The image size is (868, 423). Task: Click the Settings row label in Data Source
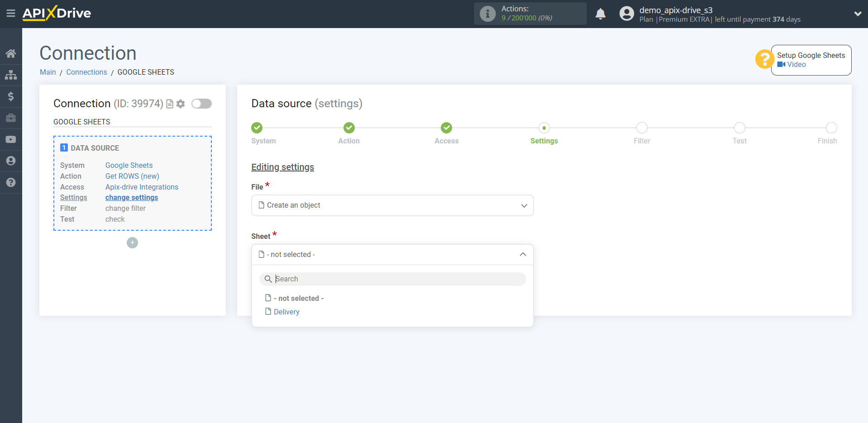[73, 198]
